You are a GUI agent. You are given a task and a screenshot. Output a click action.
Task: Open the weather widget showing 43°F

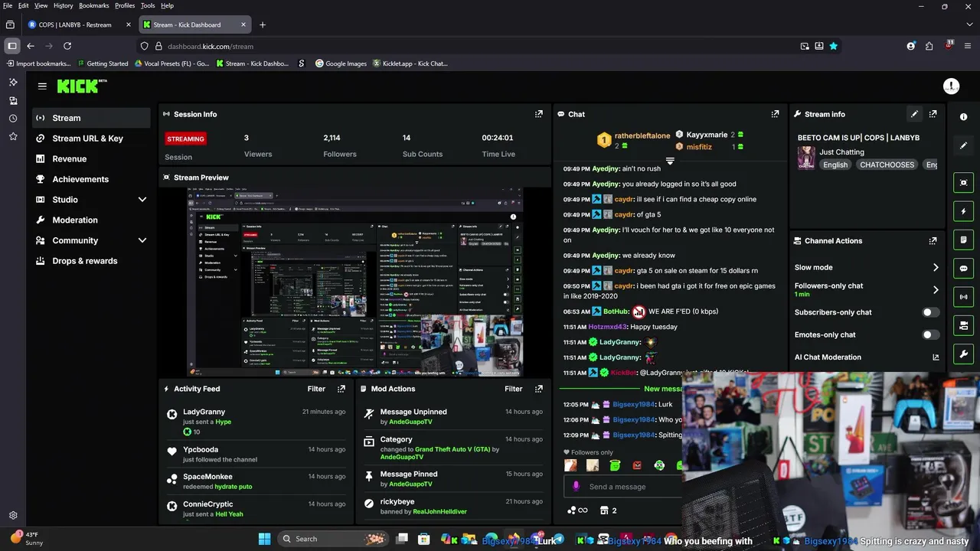pyautogui.click(x=27, y=539)
